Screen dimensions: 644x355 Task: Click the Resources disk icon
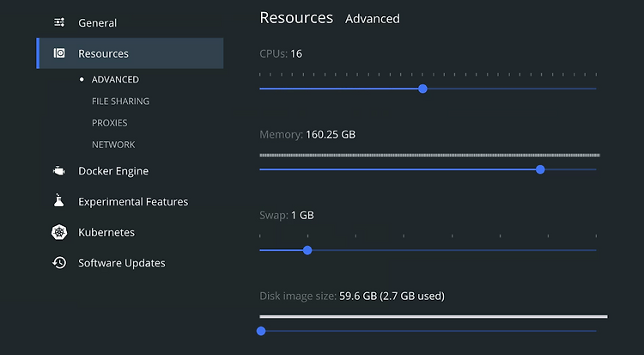(59, 53)
